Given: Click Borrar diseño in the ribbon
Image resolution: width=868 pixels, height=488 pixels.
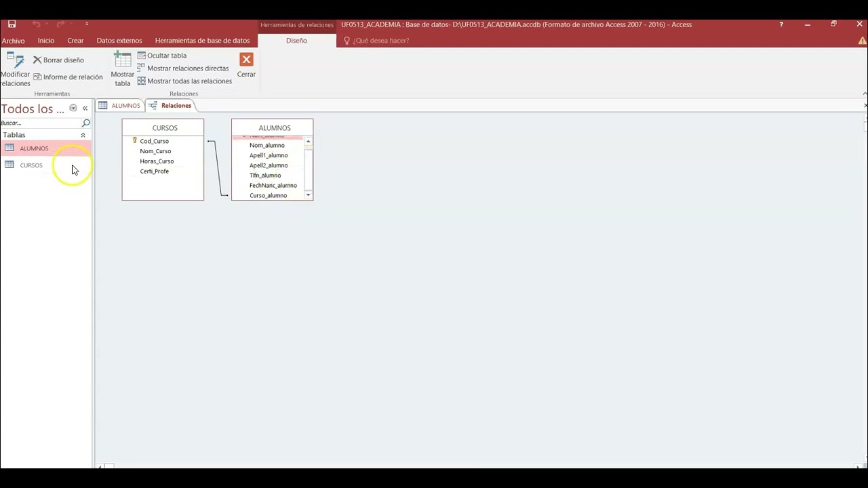Looking at the screenshot, I should tap(59, 60).
